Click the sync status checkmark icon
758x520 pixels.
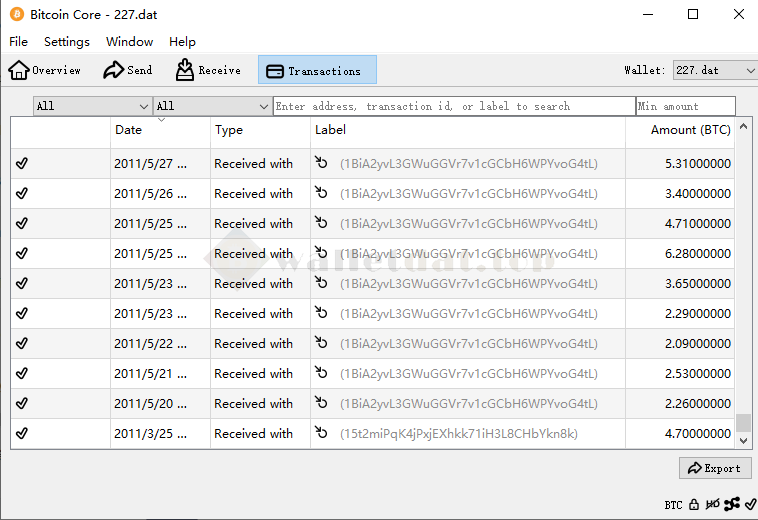click(x=750, y=505)
